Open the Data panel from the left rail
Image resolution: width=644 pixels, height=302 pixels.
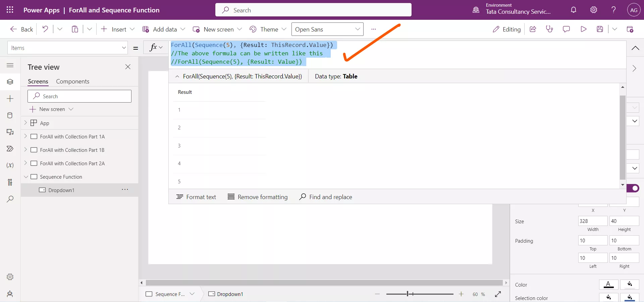[x=10, y=115]
